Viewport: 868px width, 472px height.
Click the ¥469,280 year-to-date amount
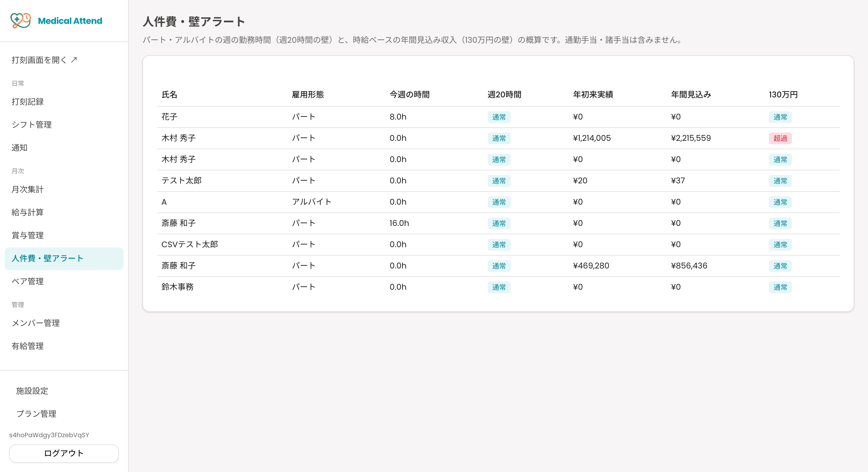pyautogui.click(x=591, y=266)
